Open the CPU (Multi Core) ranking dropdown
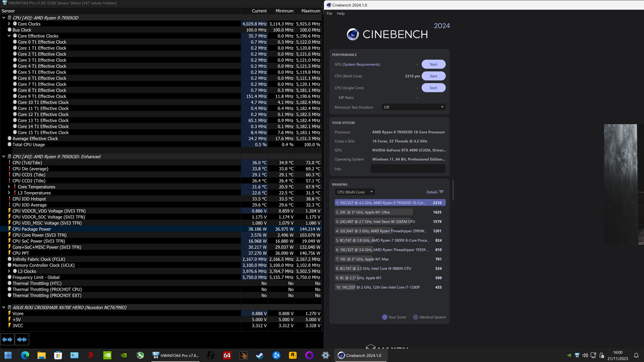Image resolution: width=644 pixels, height=362 pixels. tap(355, 192)
